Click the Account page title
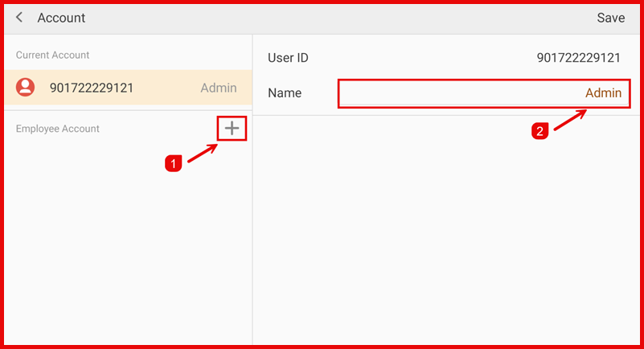 (x=61, y=18)
